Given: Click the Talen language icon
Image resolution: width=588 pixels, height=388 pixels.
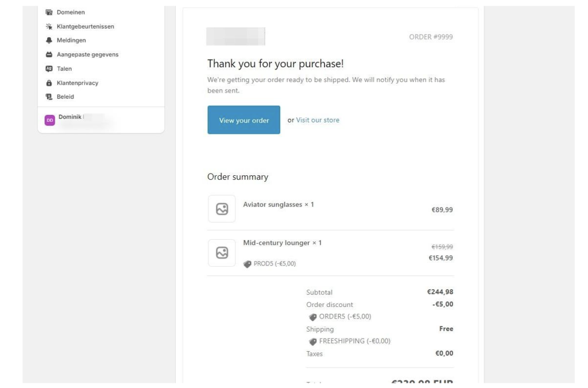Looking at the screenshot, I should [49, 68].
